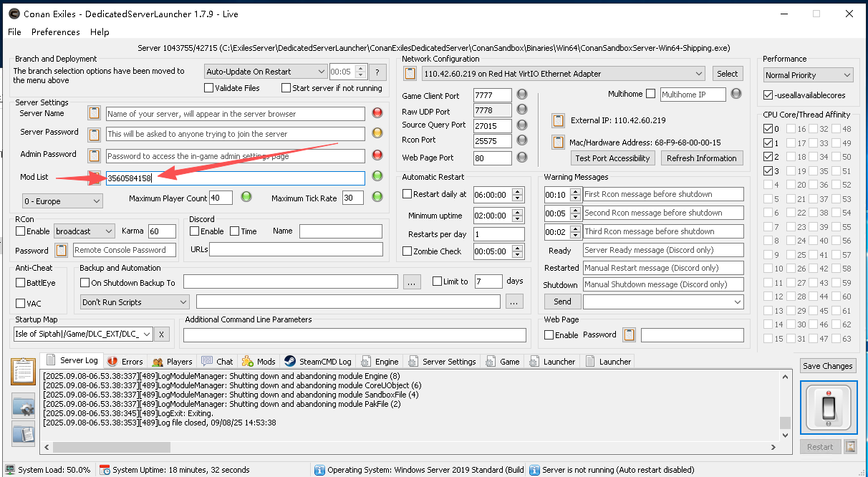Switch to the Players tab
This screenshot has height=477, width=868.
(172, 362)
